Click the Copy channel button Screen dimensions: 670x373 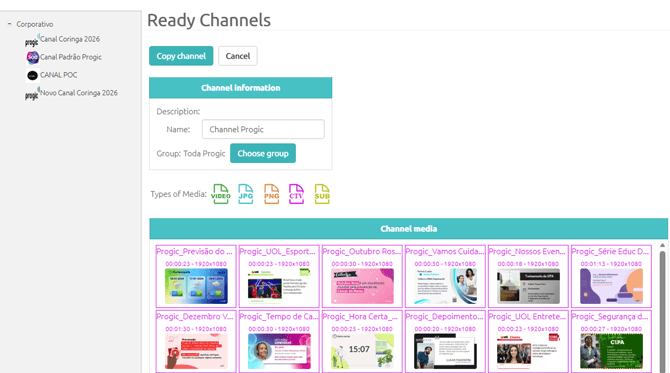181,56
